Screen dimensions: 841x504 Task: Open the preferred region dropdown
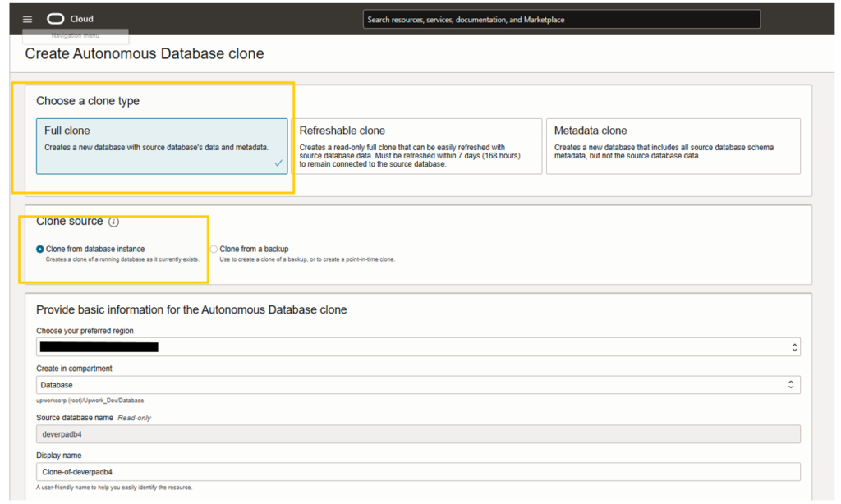[411, 346]
